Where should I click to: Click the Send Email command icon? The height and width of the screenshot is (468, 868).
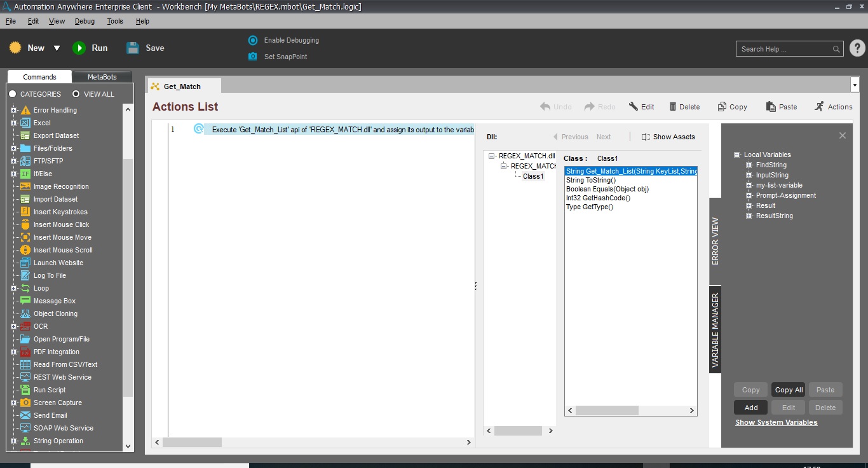(25, 415)
